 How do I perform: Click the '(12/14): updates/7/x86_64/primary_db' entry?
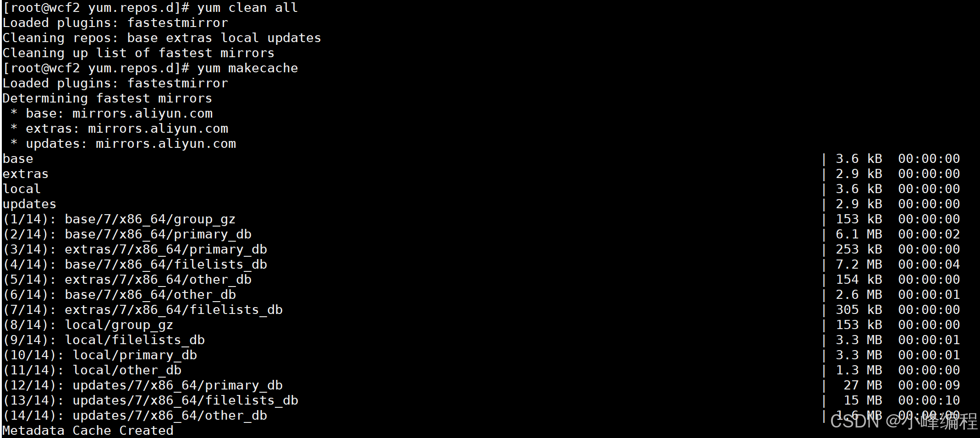click(x=142, y=385)
